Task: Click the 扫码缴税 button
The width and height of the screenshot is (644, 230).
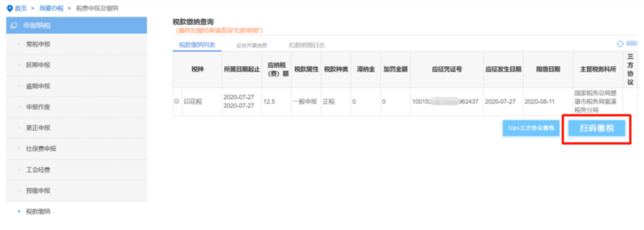Action: point(597,129)
